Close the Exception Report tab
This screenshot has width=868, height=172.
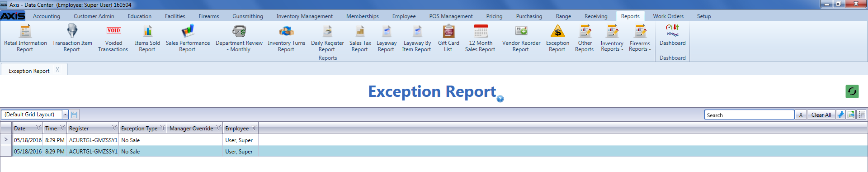click(x=57, y=70)
